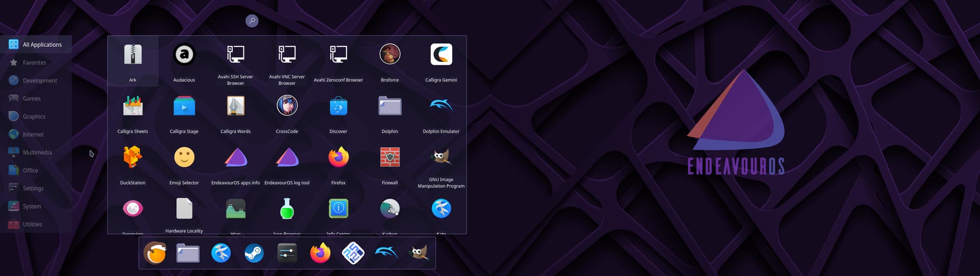Select the Multimedia category
This screenshot has height=276, width=980.
tap(36, 153)
